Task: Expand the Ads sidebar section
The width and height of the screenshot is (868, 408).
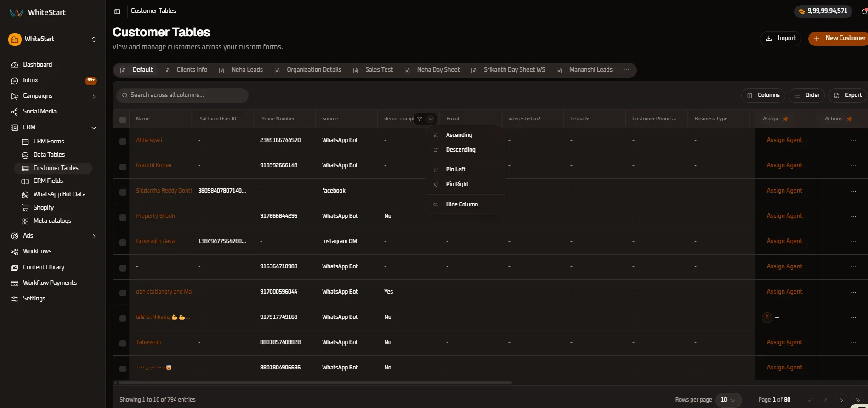Action: 94,236
